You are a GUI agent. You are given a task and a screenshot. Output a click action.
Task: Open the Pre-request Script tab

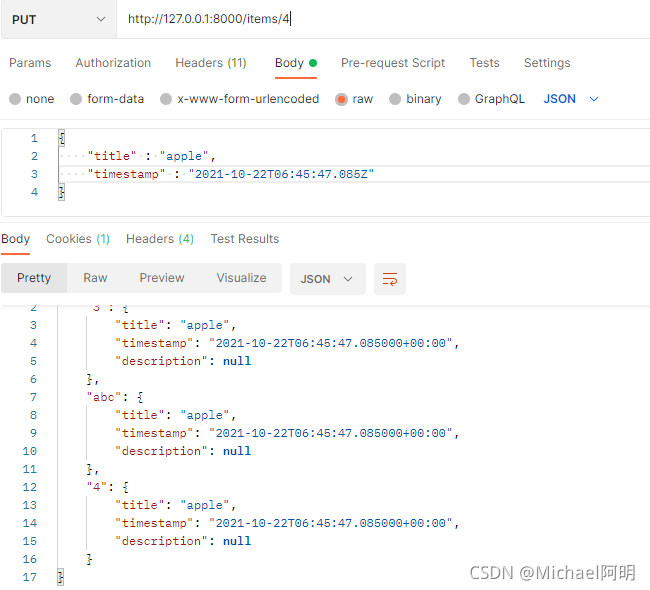393,63
